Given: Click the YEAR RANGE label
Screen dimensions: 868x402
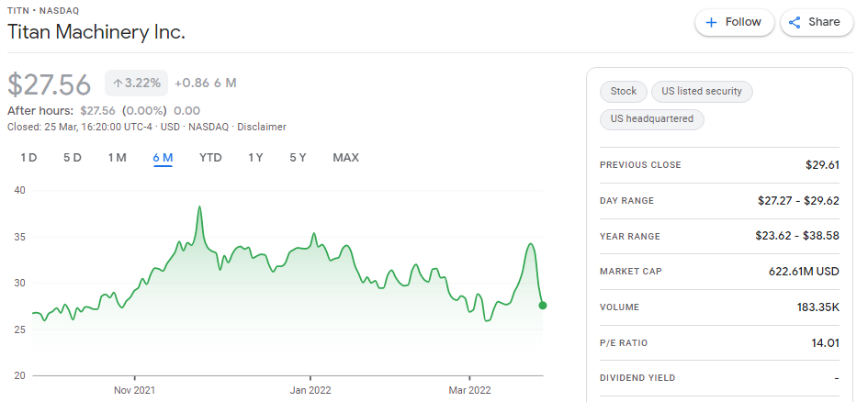Looking at the screenshot, I should [x=630, y=236].
